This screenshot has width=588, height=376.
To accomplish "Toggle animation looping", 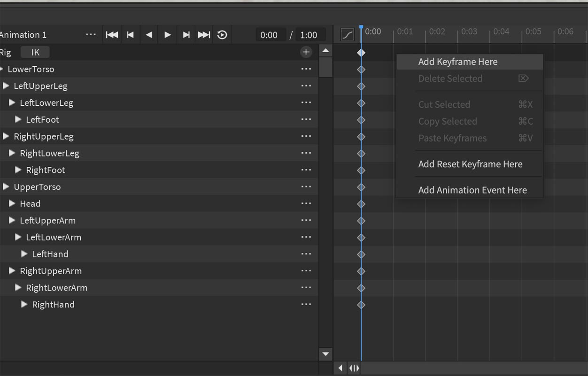I will click(x=222, y=35).
